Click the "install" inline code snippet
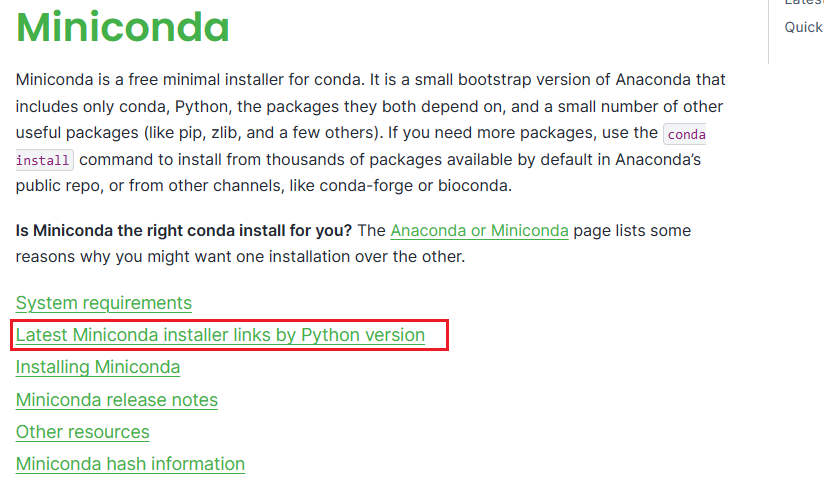Screen dimensions: 824x493 (x=44, y=160)
